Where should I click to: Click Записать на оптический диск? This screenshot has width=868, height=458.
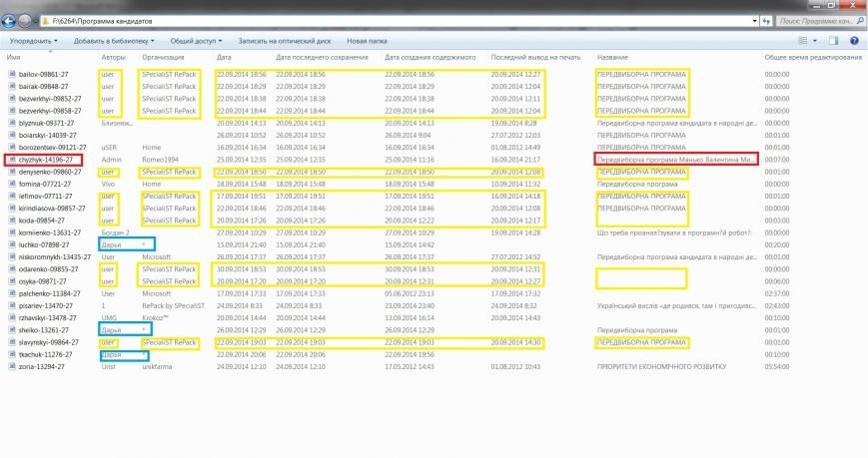pyautogui.click(x=284, y=41)
